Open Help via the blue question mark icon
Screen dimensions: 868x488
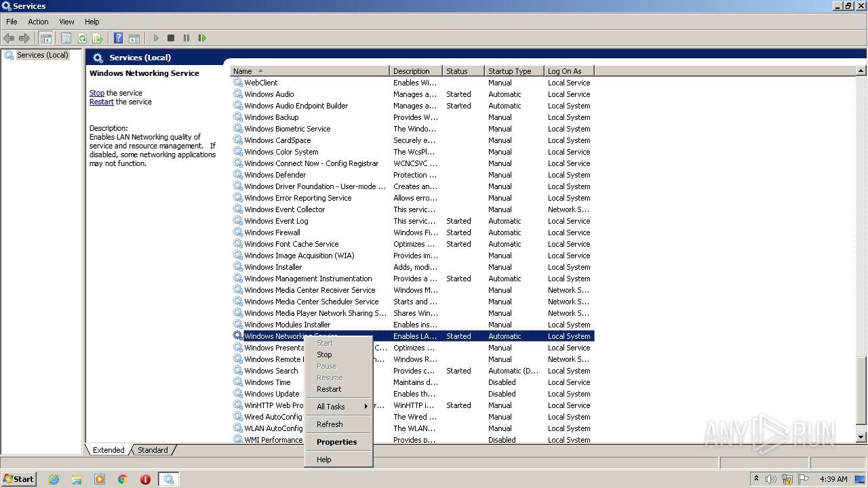[x=119, y=38]
